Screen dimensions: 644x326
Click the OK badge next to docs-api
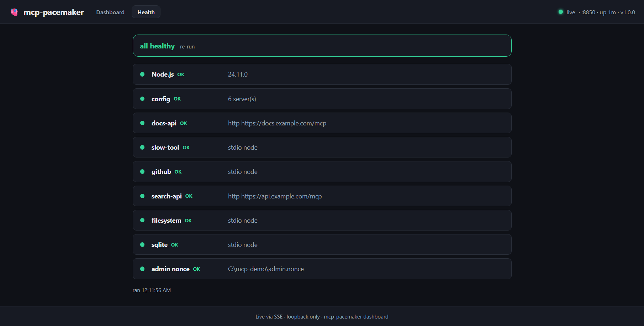click(x=184, y=123)
